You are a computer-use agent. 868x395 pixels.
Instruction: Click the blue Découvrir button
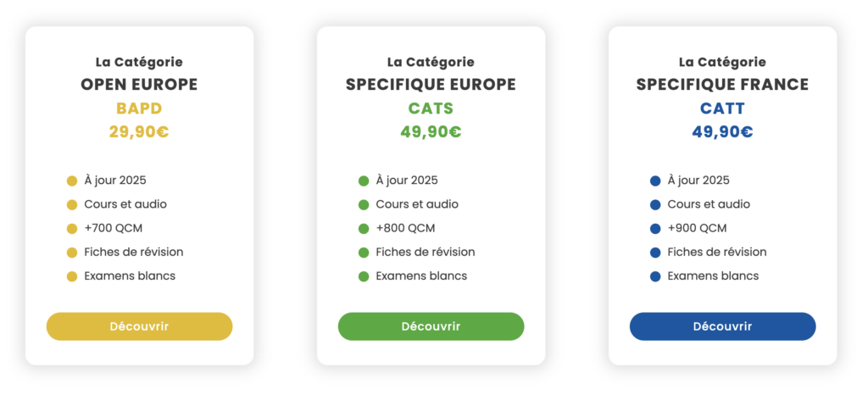(x=722, y=326)
